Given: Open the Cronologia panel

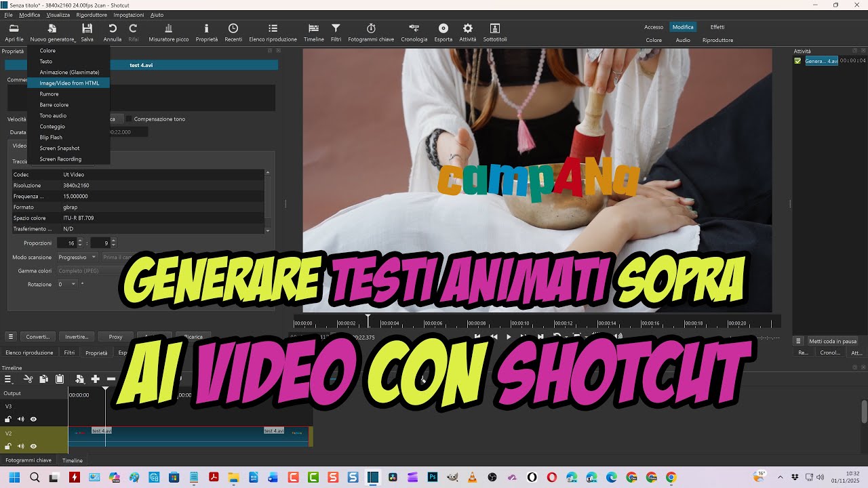Looking at the screenshot, I should coord(414,32).
